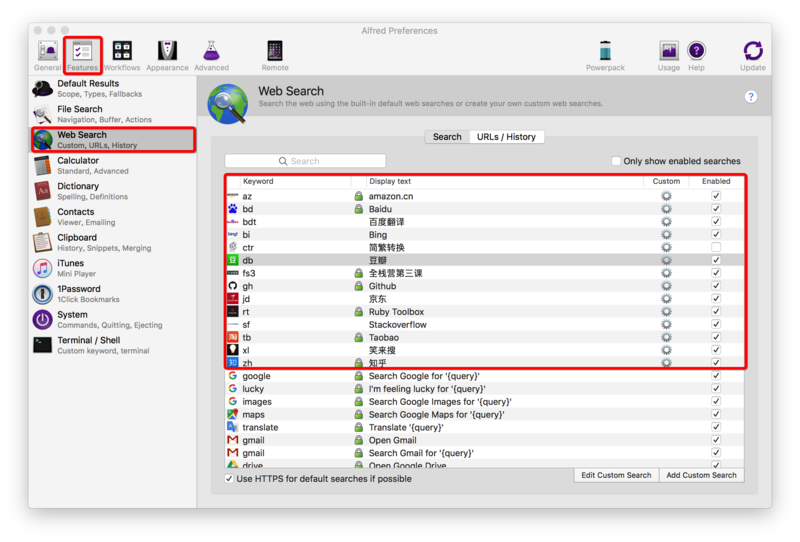Open the Remote settings
800x542 pixels.
pos(275,56)
